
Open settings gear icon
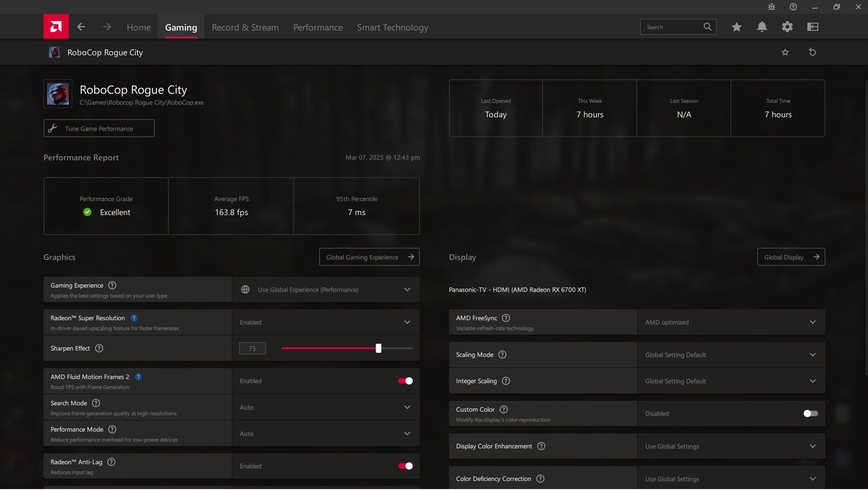[787, 27]
